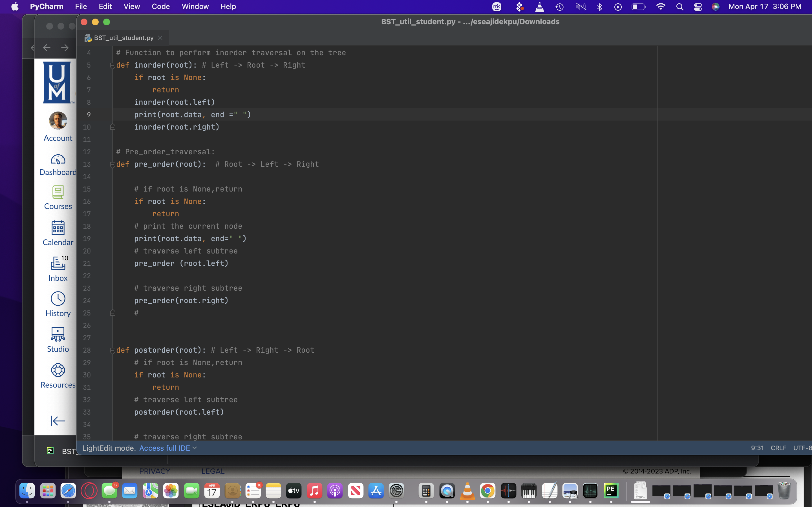The height and width of the screenshot is (507, 812).
Task: Open History from the sidebar
Action: pyautogui.click(x=58, y=303)
